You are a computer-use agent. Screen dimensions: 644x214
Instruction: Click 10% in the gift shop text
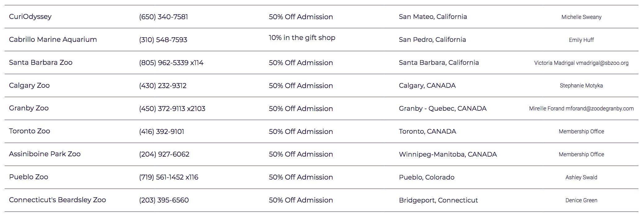coord(302,38)
